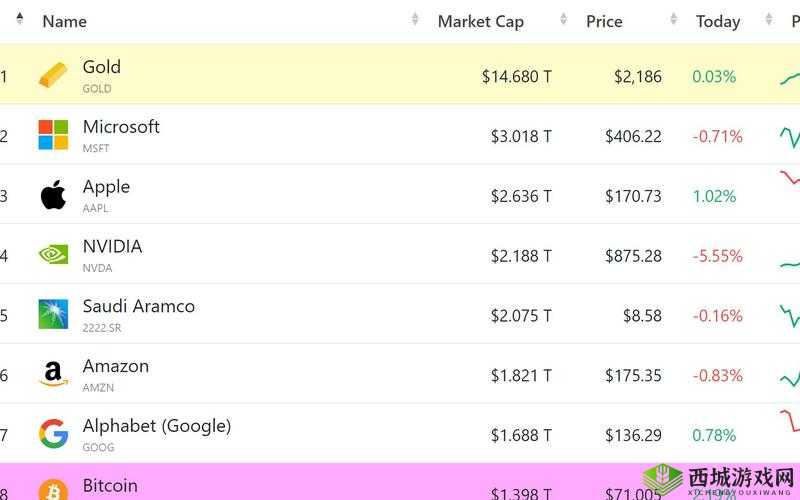The image size is (800, 500).
Task: Click the Gold price trend sparkline
Action: tap(790, 76)
